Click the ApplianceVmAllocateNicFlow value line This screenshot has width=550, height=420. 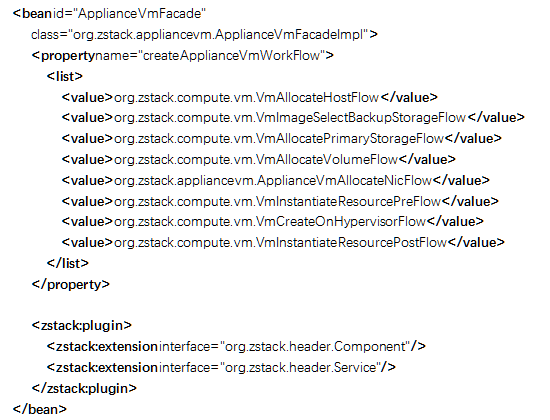275,180
